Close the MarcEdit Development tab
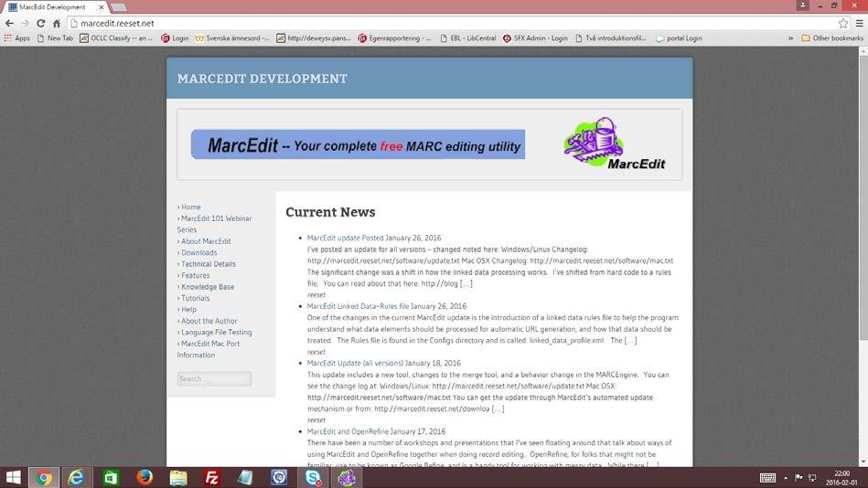The image size is (868, 488). (x=102, y=7)
